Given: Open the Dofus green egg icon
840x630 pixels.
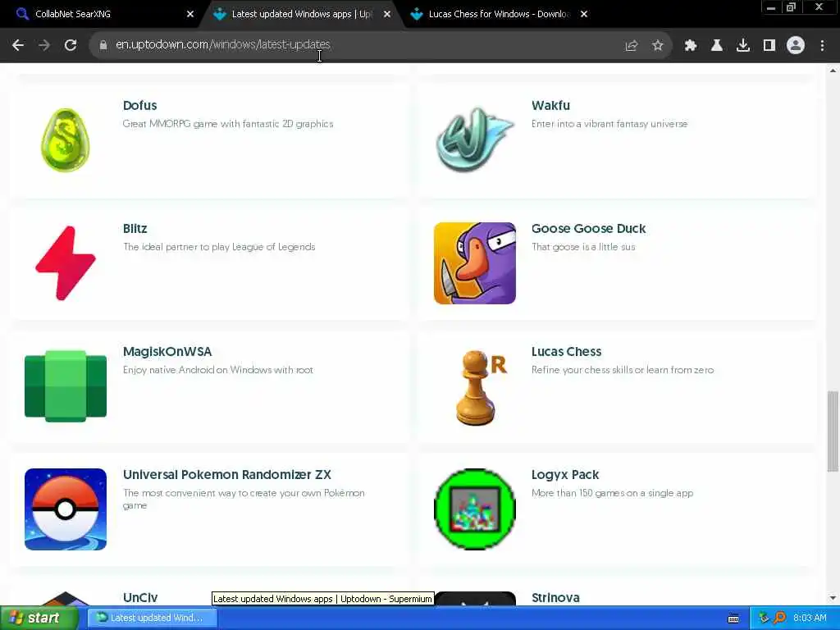Looking at the screenshot, I should click(66, 139).
